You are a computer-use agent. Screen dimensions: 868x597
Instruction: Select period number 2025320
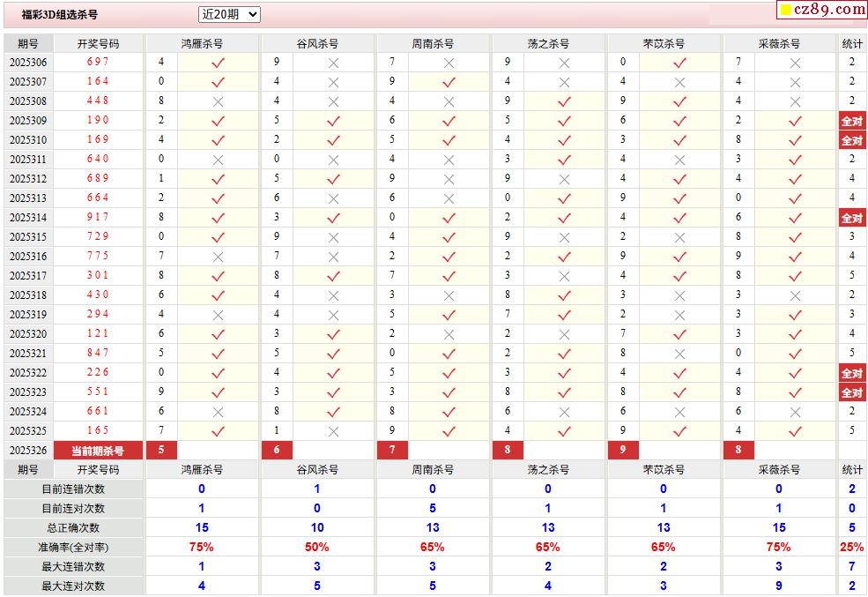pos(28,333)
